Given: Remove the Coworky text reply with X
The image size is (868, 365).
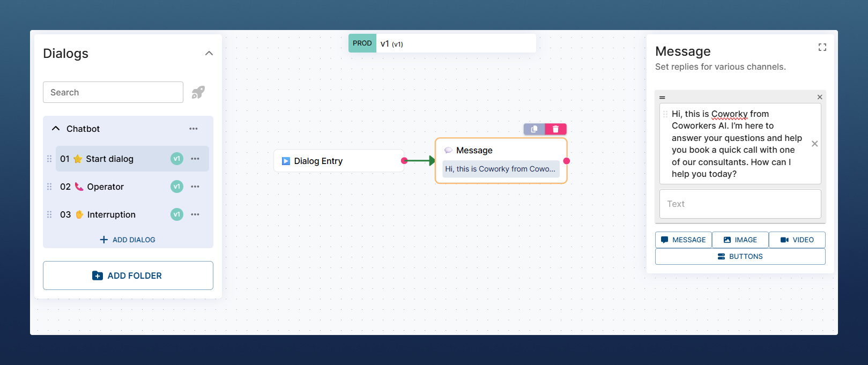Looking at the screenshot, I should coord(814,144).
